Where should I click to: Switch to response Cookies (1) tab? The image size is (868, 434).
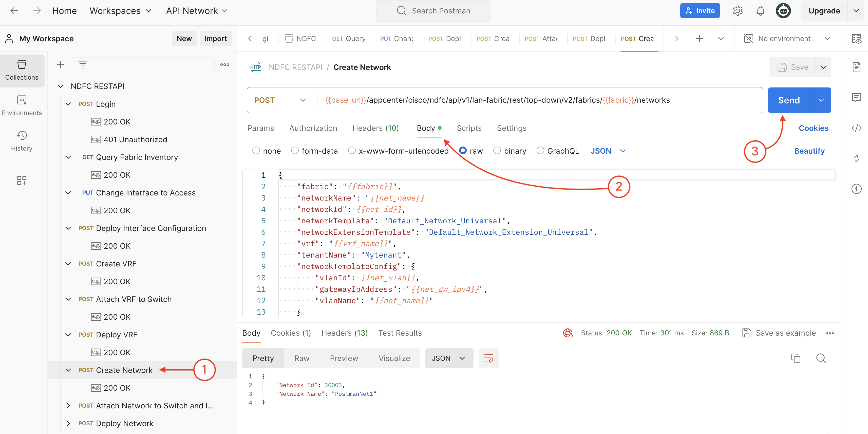pos(291,333)
